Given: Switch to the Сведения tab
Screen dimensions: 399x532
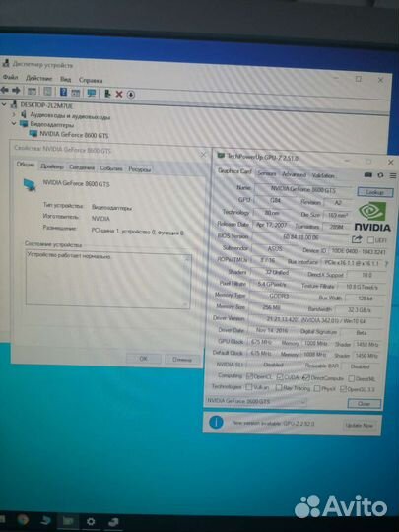Looking at the screenshot, I should [x=82, y=167].
